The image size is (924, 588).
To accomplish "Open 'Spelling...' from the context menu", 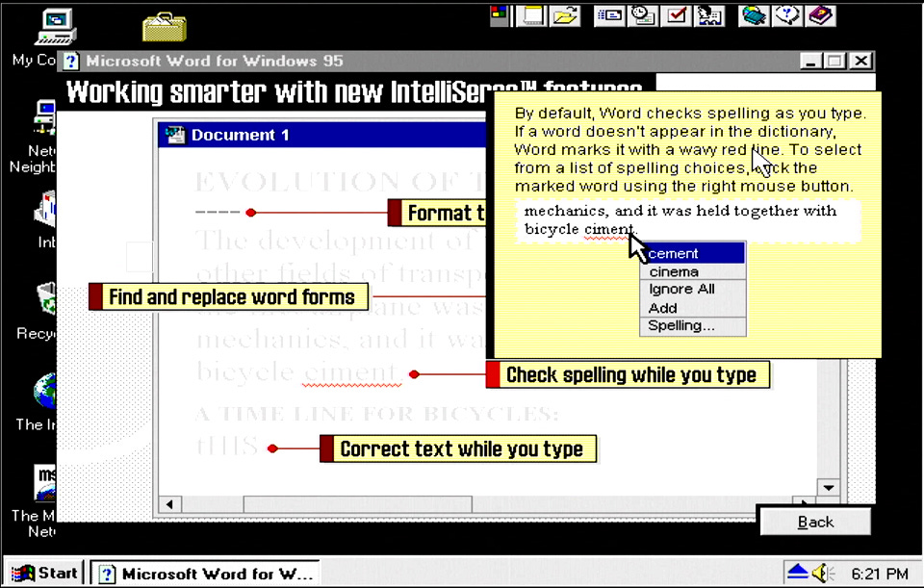I will pyautogui.click(x=692, y=326).
